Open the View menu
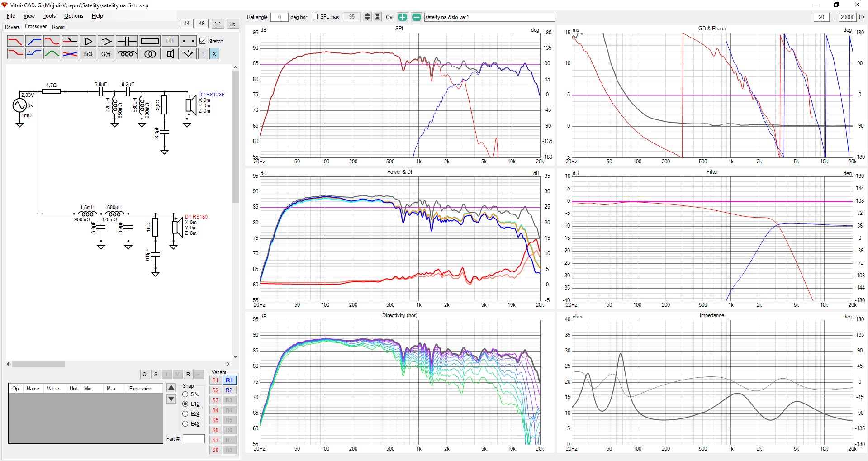 (x=29, y=16)
